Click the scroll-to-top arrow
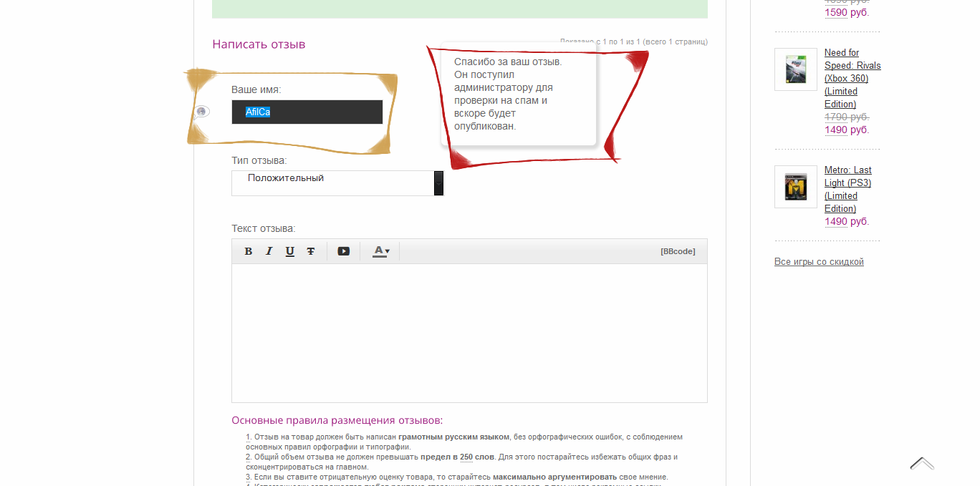The image size is (980, 486). click(922, 464)
